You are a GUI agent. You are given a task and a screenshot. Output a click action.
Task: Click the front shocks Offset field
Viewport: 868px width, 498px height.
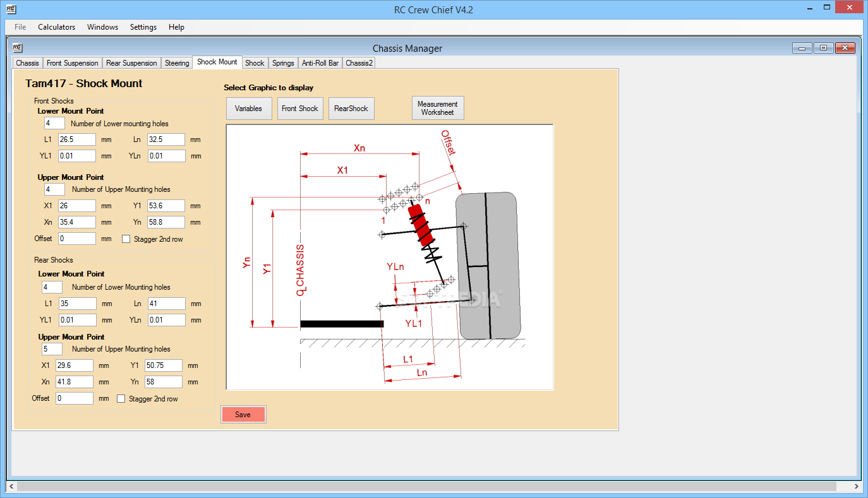click(x=77, y=239)
